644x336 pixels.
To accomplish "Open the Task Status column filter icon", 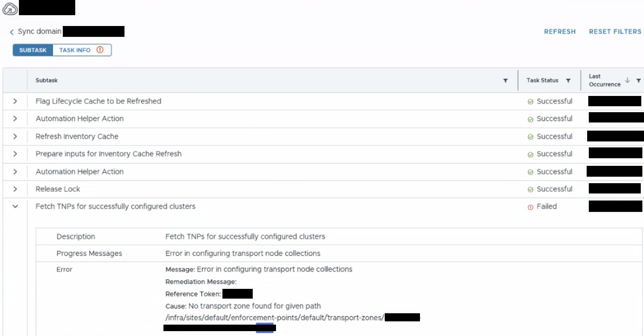I will tap(568, 81).
